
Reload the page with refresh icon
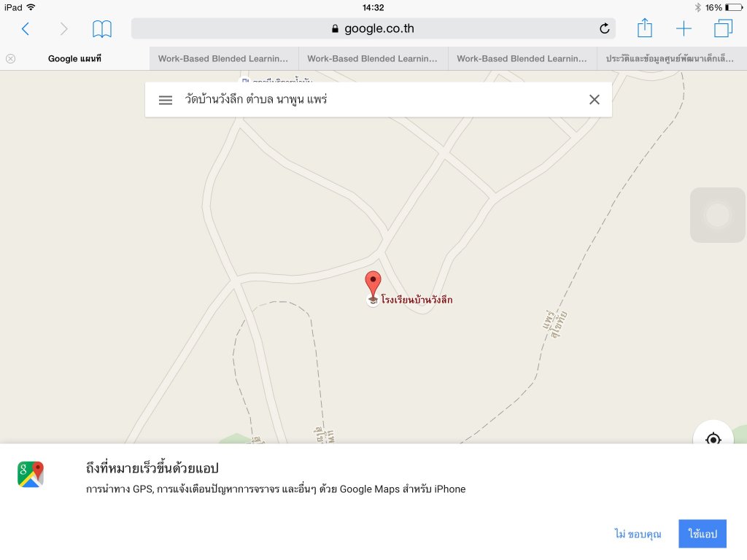[604, 28]
